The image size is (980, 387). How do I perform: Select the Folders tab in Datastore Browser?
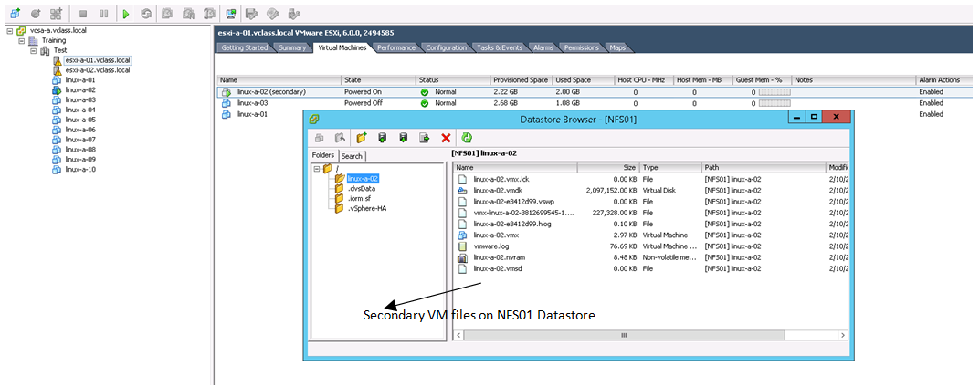pyautogui.click(x=323, y=155)
